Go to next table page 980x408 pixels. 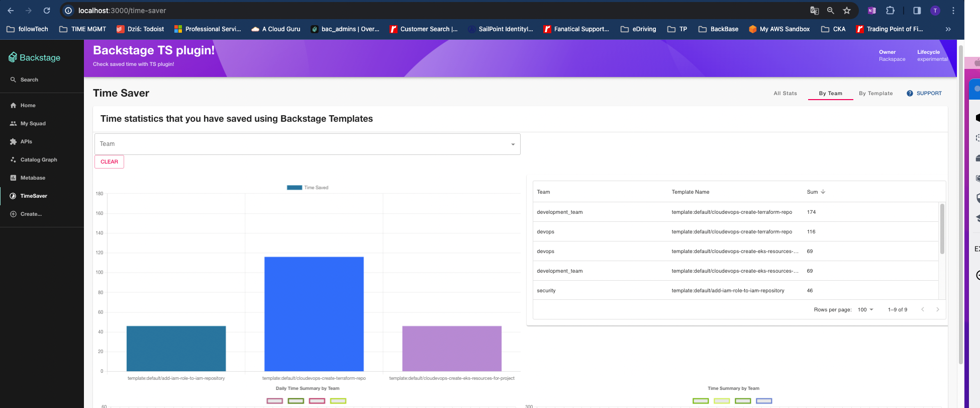click(938, 309)
